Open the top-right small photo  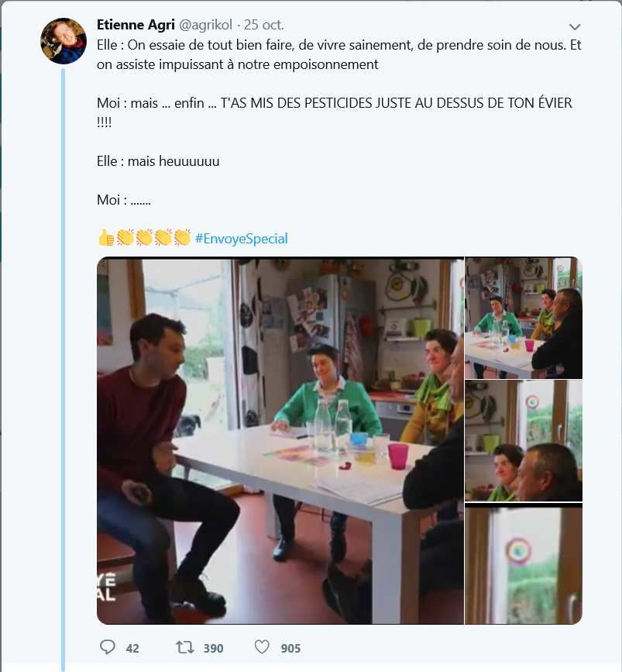(523, 318)
